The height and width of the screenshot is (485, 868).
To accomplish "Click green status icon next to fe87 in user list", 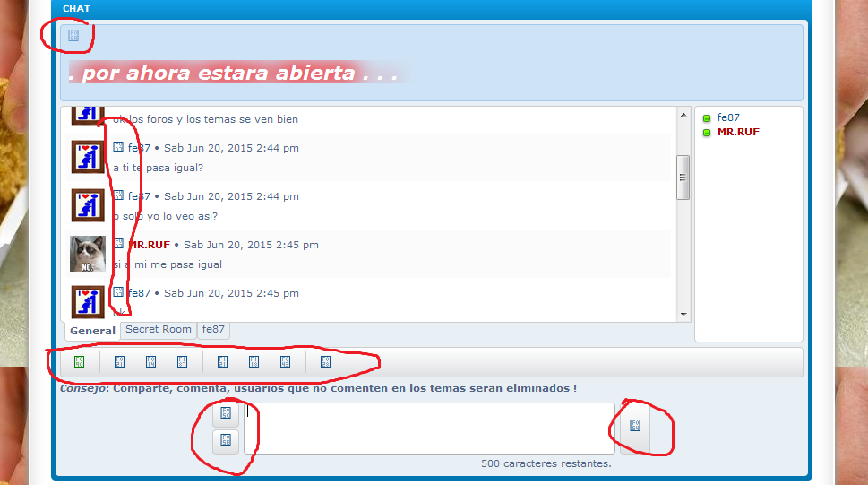I will click(x=707, y=118).
